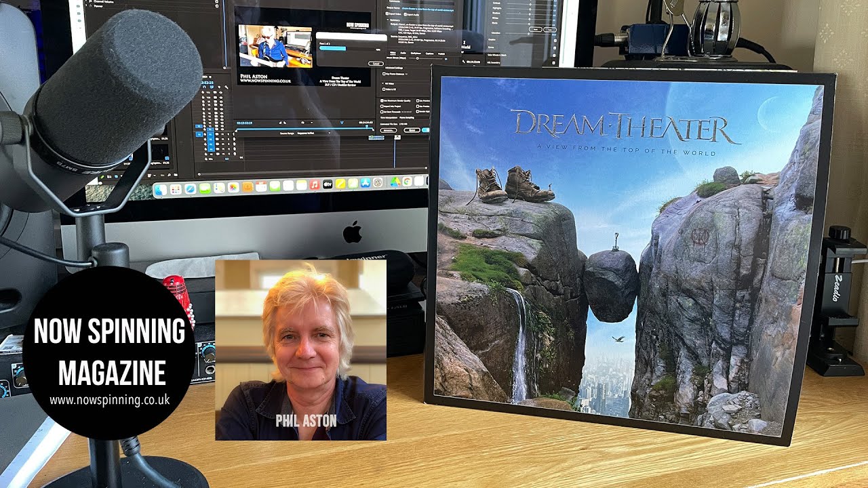This screenshot has height=488, width=868.
Task: Toggle the Curves section checkbox in Lumetri
Action: [x=555, y=48]
